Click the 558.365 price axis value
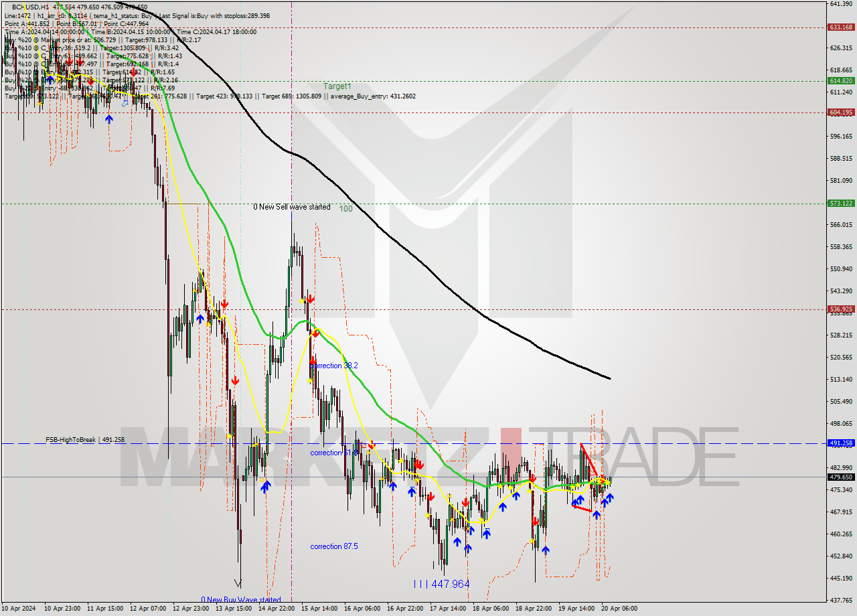857x616 pixels. pyautogui.click(x=841, y=247)
